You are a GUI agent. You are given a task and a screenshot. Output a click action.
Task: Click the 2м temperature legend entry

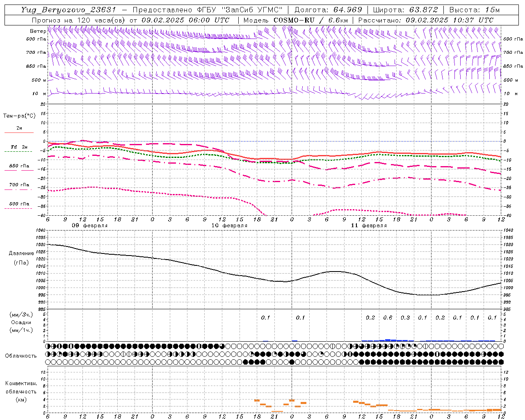tap(19, 128)
